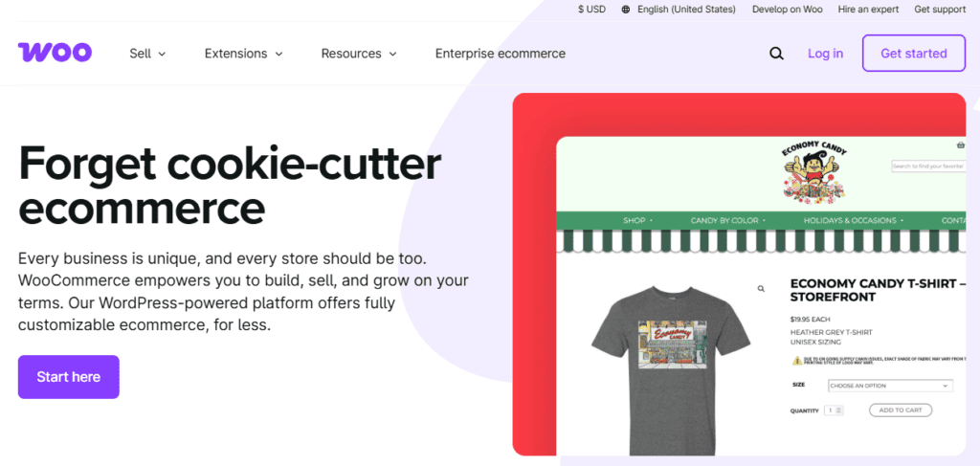Click the Woo logo
Image resolution: width=980 pixels, height=466 pixels.
[x=55, y=53]
